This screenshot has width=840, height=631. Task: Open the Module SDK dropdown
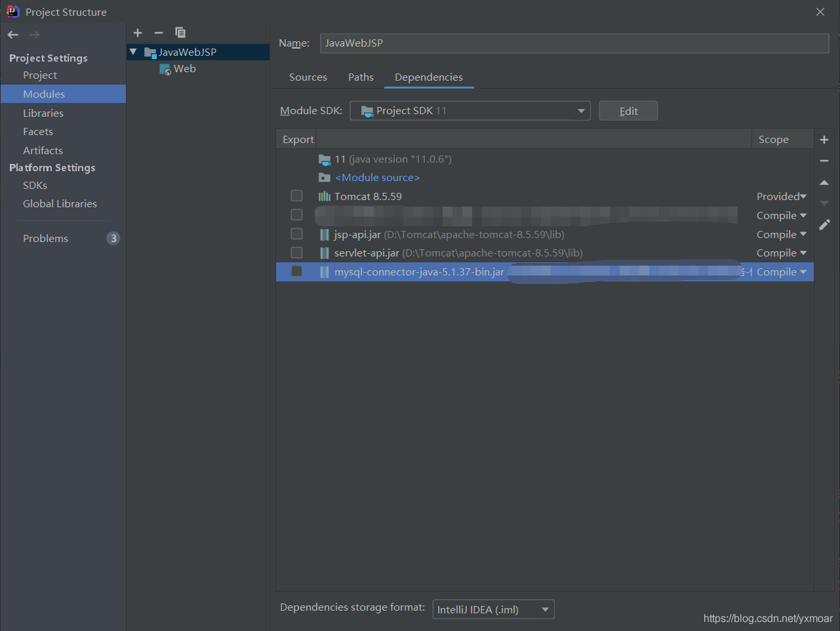coord(470,111)
